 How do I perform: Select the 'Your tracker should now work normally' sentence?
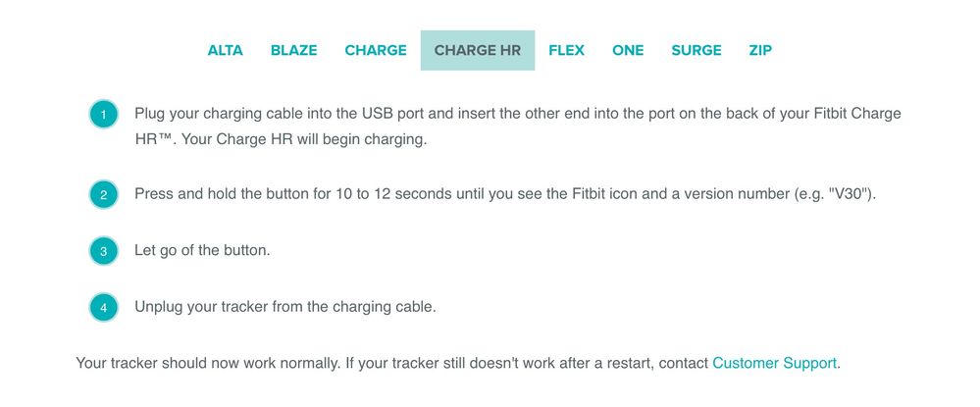207,363
